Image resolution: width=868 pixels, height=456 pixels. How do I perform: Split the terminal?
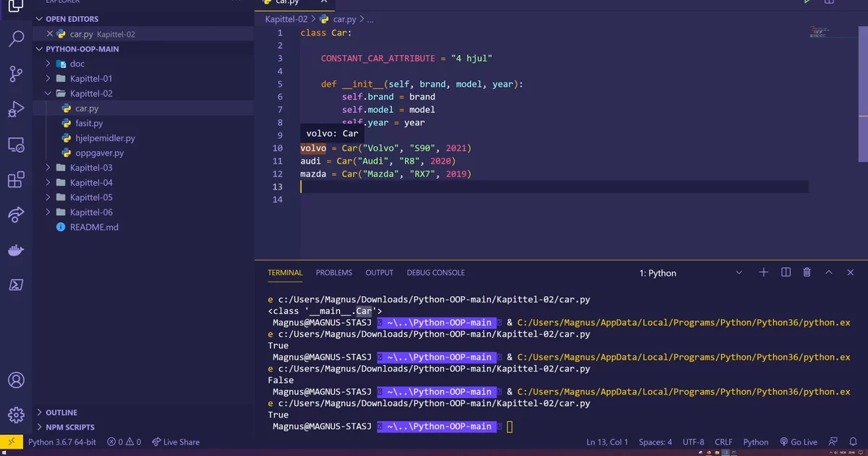(786, 272)
